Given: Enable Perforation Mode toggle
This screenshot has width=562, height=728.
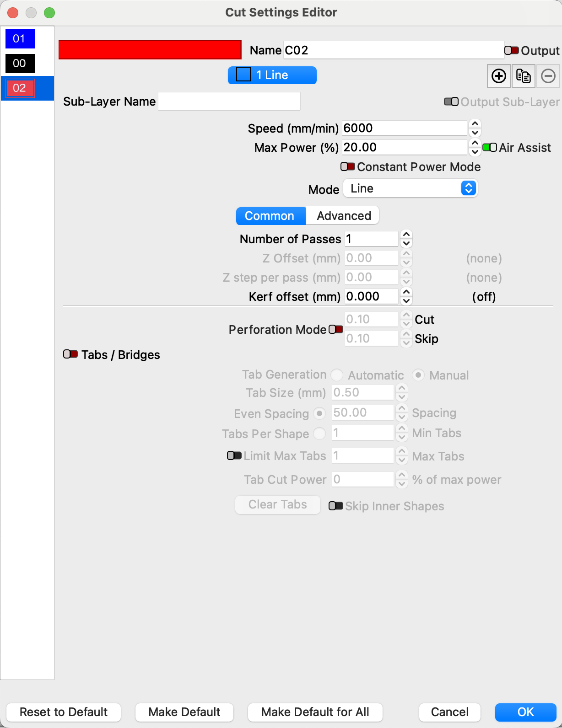Looking at the screenshot, I should click(x=336, y=329).
